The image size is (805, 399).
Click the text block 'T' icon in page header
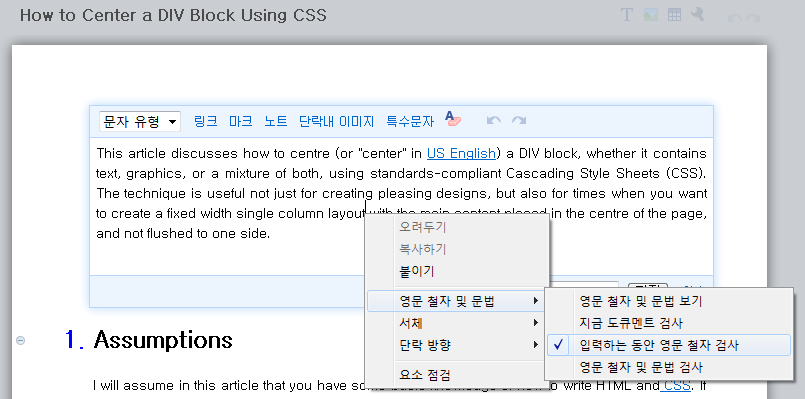[626, 15]
